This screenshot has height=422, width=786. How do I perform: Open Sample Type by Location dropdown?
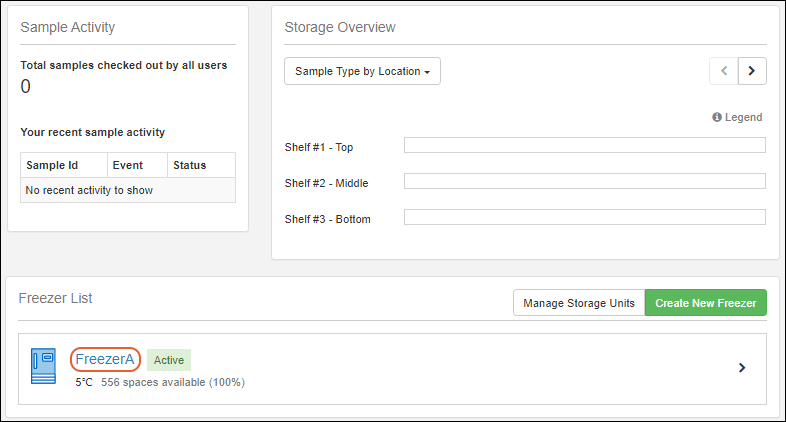[x=362, y=72]
